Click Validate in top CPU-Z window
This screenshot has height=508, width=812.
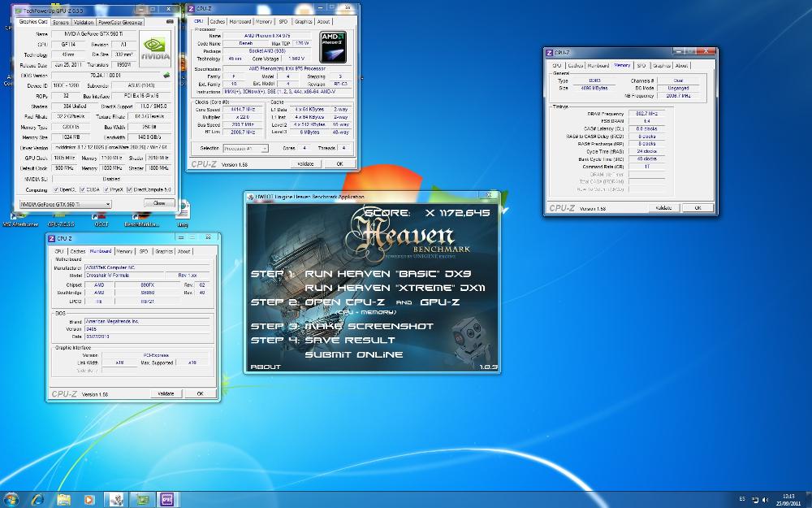tap(305, 164)
